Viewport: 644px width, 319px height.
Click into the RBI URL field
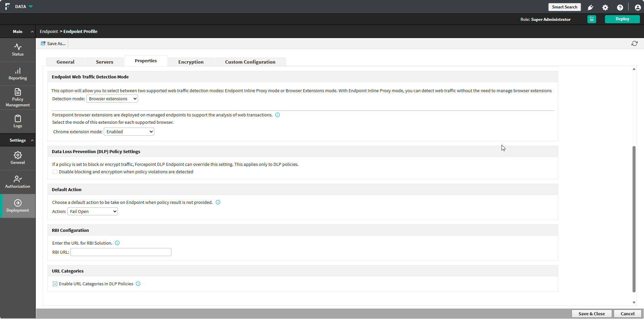(121, 252)
